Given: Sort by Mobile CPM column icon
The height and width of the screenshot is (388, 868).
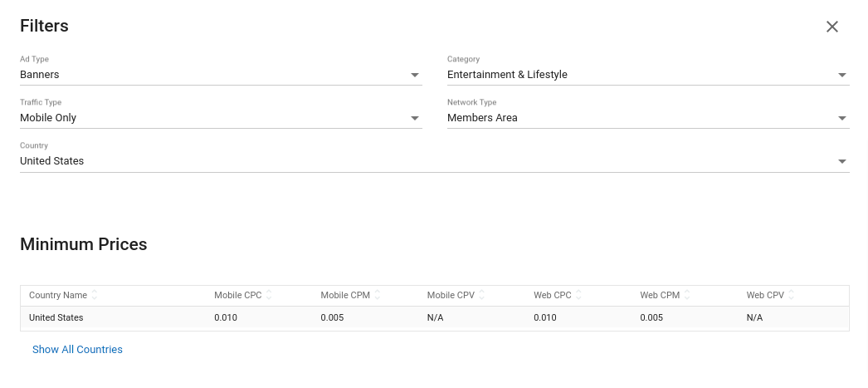Looking at the screenshot, I should (x=378, y=295).
